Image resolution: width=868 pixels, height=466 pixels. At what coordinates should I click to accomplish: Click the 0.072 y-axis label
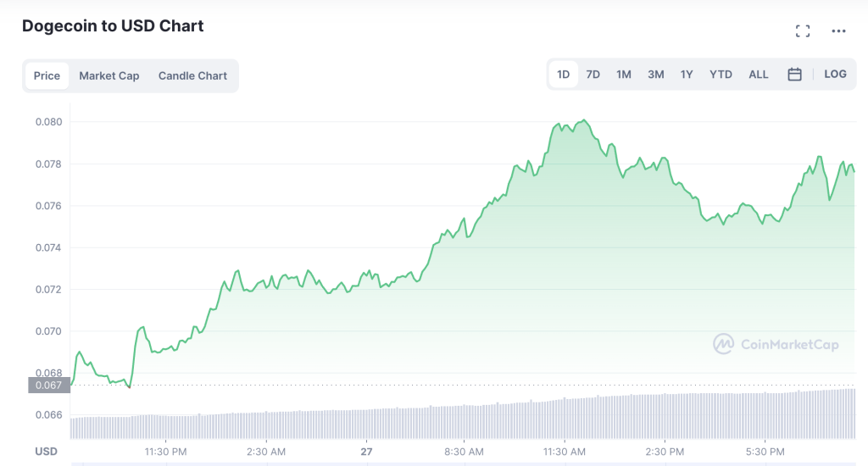(48, 290)
